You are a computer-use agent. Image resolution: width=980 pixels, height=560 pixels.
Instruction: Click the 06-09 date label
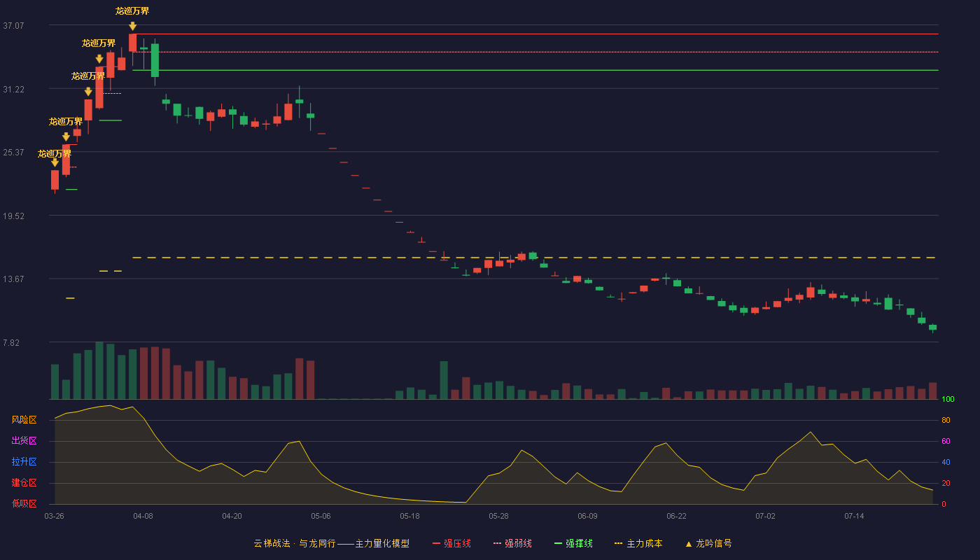(x=588, y=516)
